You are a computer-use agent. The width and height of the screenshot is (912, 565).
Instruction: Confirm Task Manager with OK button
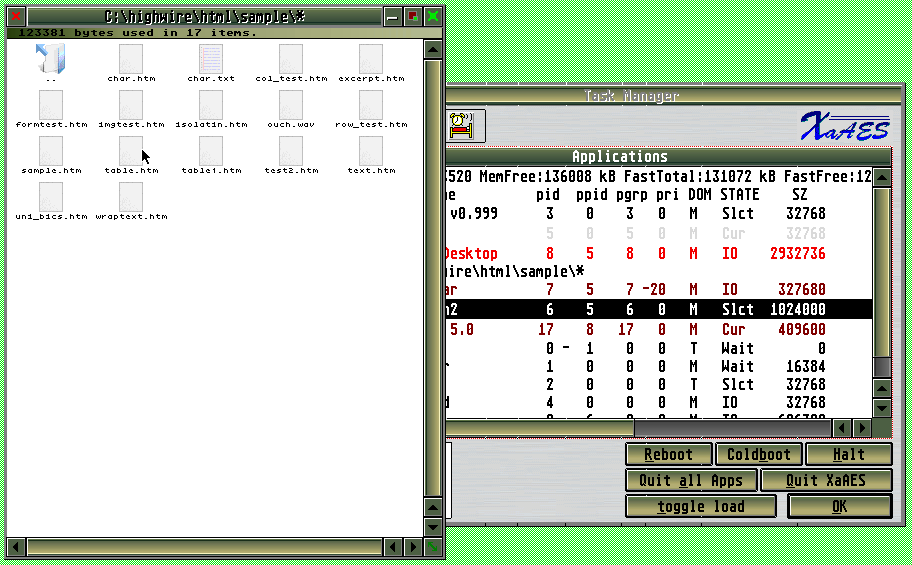point(839,506)
